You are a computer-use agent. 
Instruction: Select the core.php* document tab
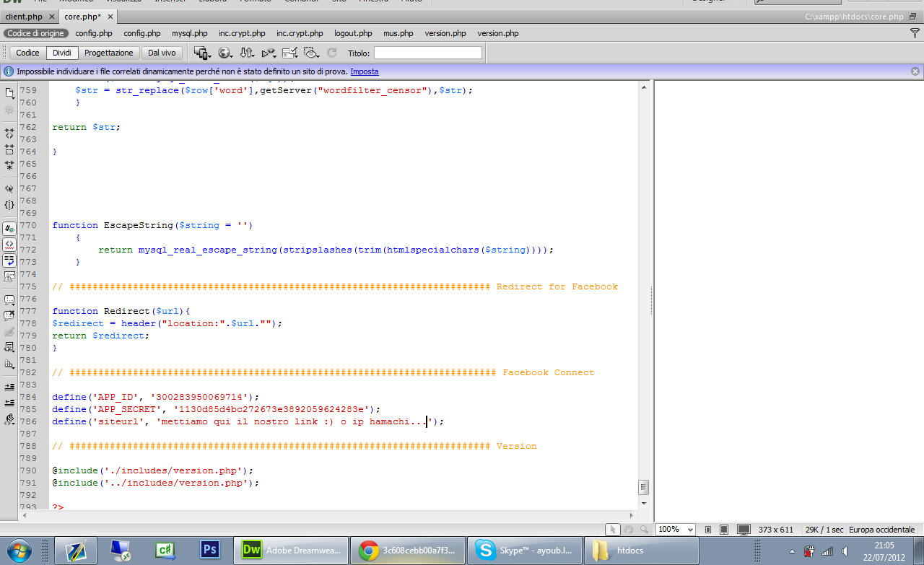[x=82, y=16]
